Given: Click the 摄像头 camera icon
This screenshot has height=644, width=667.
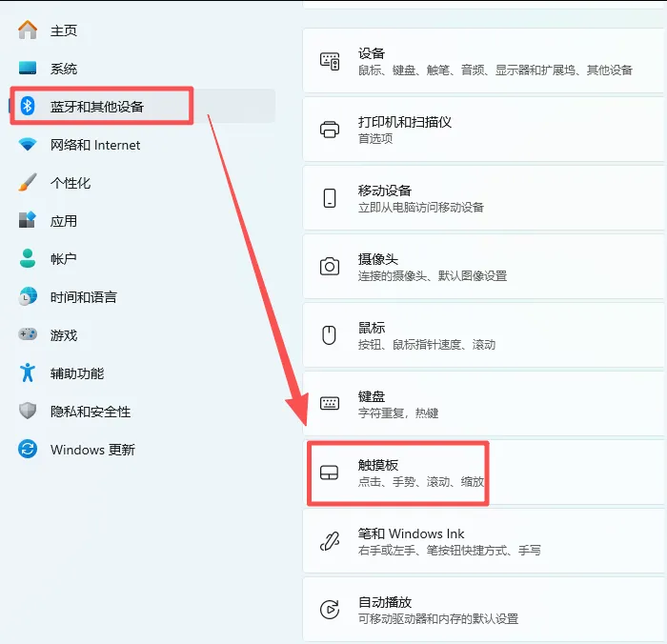Looking at the screenshot, I should [330, 267].
